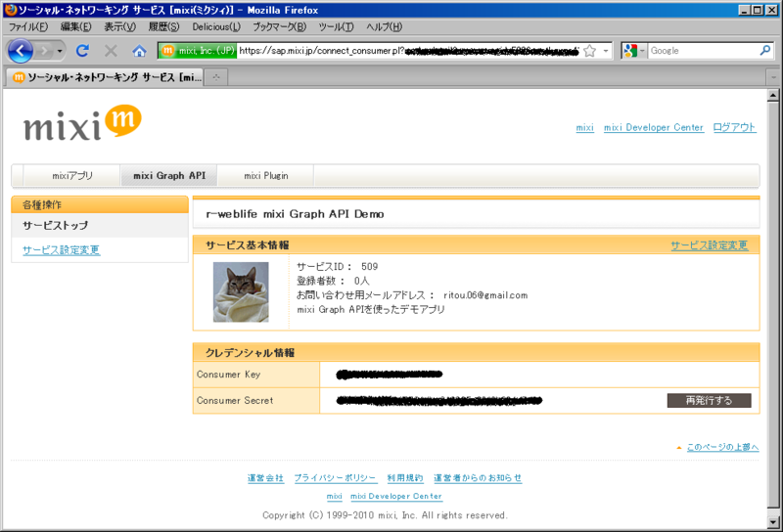Open the 運営者からのお知らせ footer link
The image size is (783, 532).
point(478,478)
